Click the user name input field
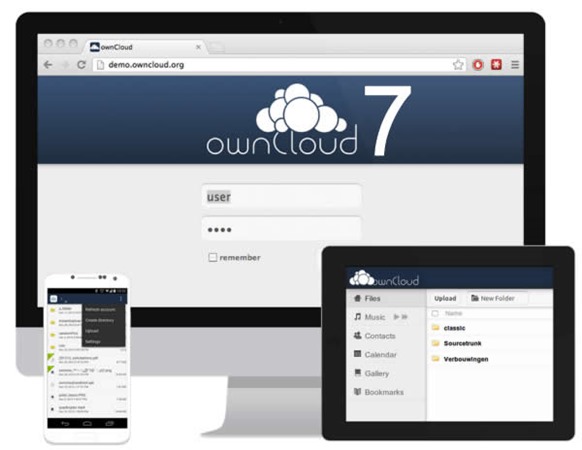The width and height of the screenshot is (582, 450). point(281,196)
